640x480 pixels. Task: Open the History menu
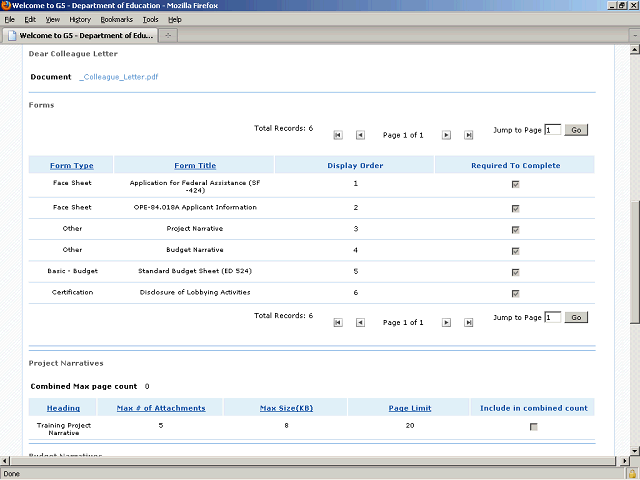(x=80, y=19)
